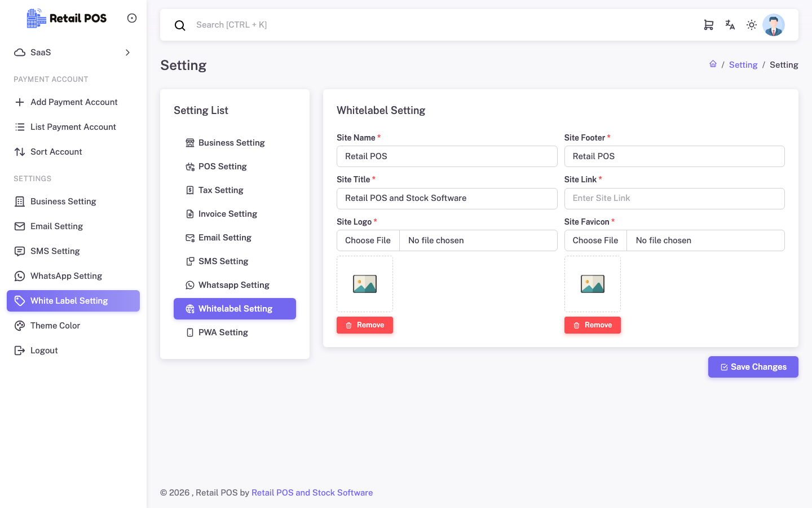Click Logout in the sidebar
812x508 pixels.
73,351
